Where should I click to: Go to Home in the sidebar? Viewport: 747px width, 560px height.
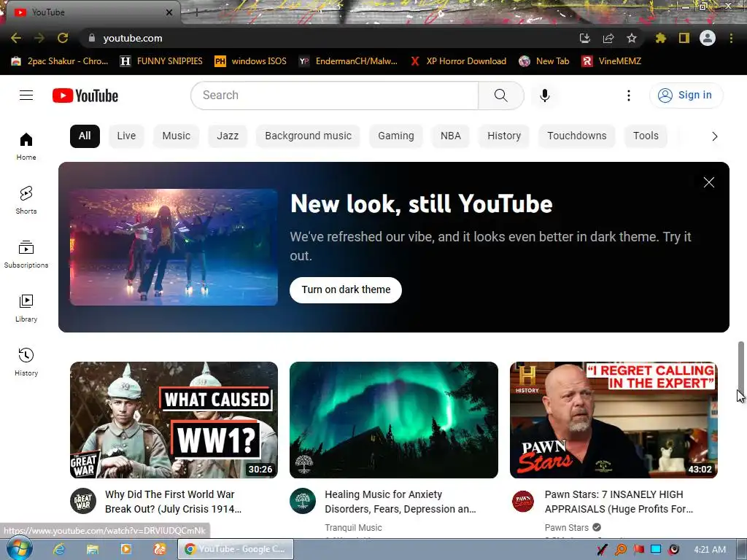pos(26,146)
